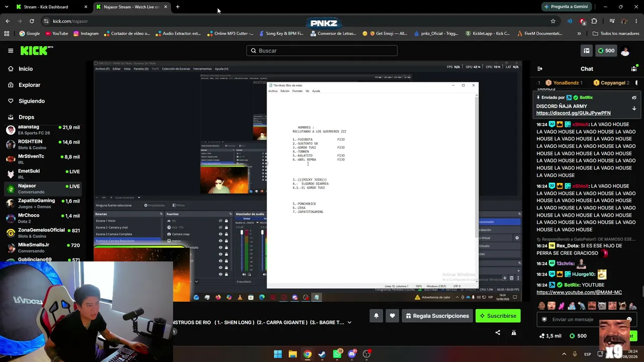
Task: Open the chat users list icon
Action: (634, 69)
